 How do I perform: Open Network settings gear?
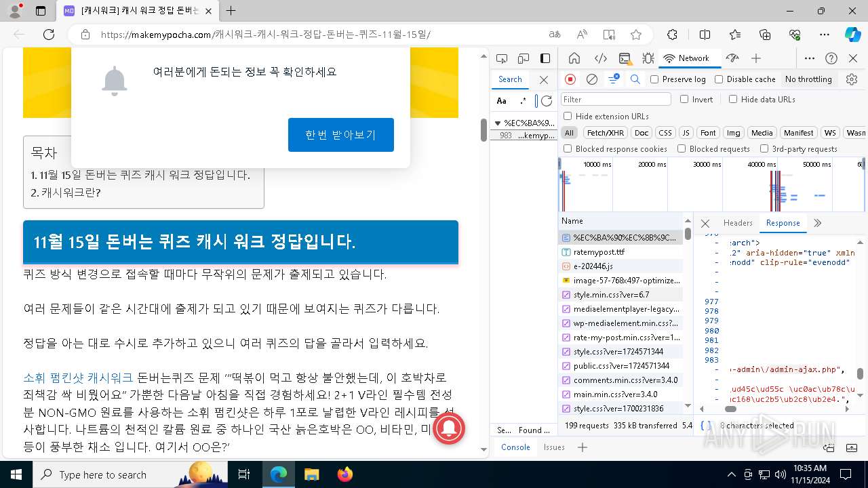[x=852, y=79]
